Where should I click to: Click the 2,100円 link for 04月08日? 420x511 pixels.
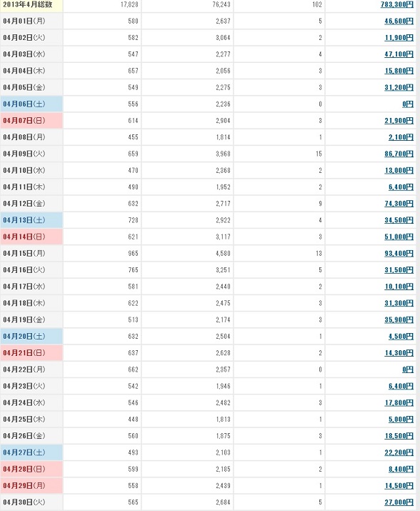(x=401, y=137)
